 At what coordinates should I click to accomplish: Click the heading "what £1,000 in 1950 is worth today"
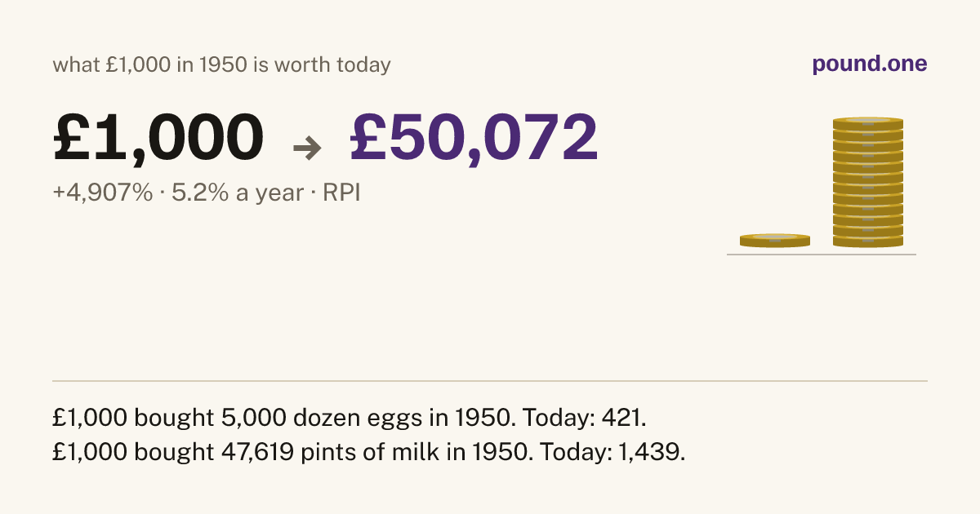pos(222,65)
